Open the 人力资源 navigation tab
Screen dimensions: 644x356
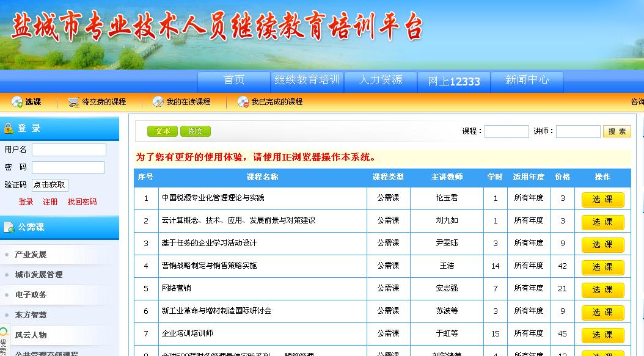[x=380, y=81]
